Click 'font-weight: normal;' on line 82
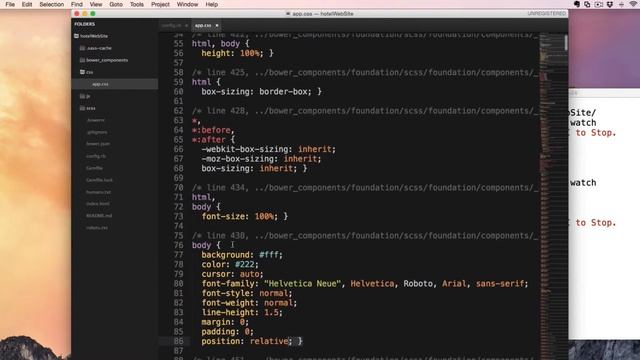Viewport: 640px width, 360px height. pyautogui.click(x=249, y=303)
